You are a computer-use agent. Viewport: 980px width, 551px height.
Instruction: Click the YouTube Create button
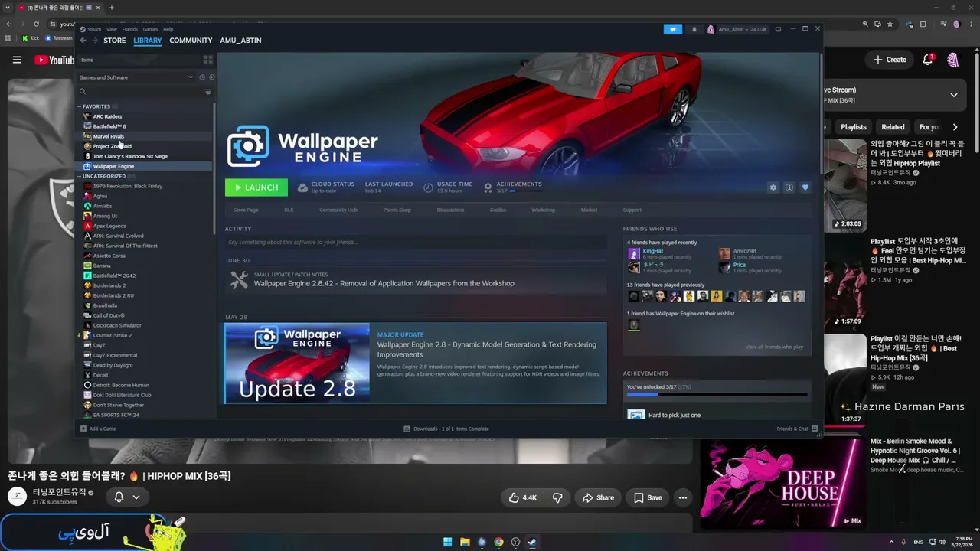(x=890, y=60)
